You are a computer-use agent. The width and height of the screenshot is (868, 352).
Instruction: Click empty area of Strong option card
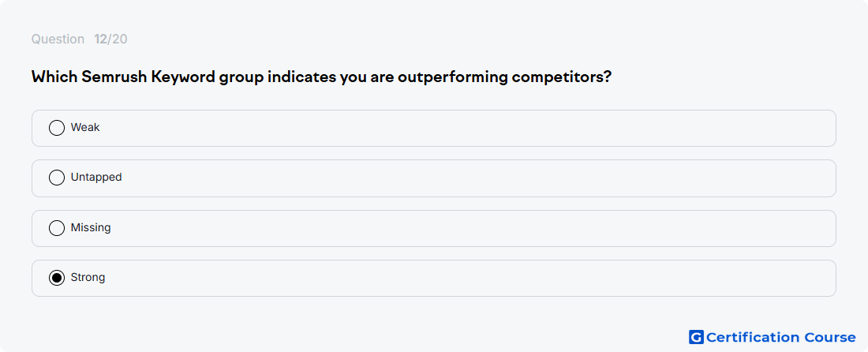[443, 278]
